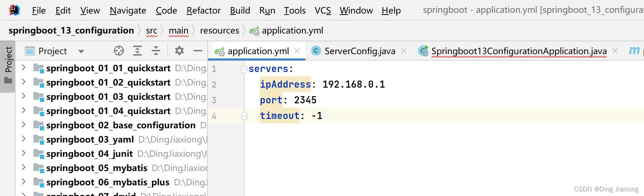Viewport: 644px width, 196px height.
Task: Click application.yml in the breadcrumb bar
Action: [x=287, y=31]
